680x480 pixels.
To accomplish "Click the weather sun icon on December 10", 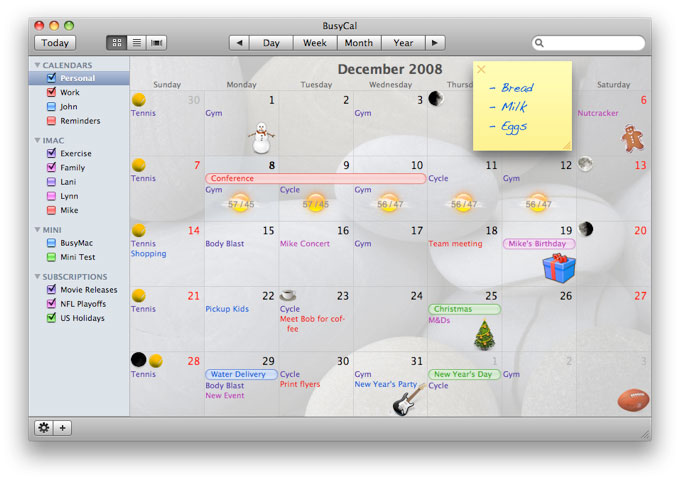I will click(389, 203).
